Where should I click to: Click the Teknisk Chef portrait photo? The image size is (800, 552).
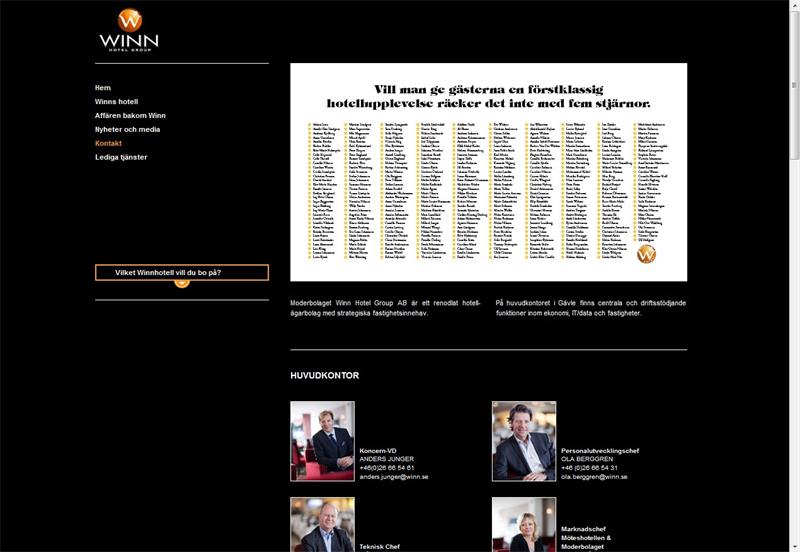(322, 524)
